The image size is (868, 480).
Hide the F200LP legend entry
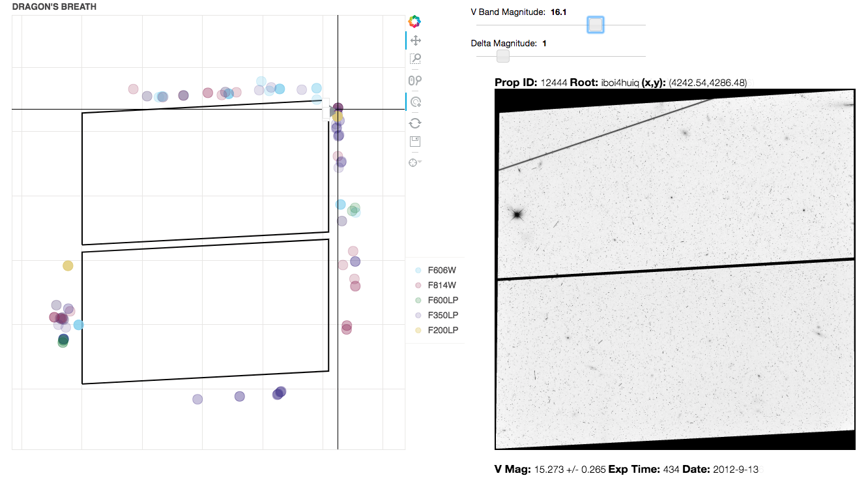[442, 330]
